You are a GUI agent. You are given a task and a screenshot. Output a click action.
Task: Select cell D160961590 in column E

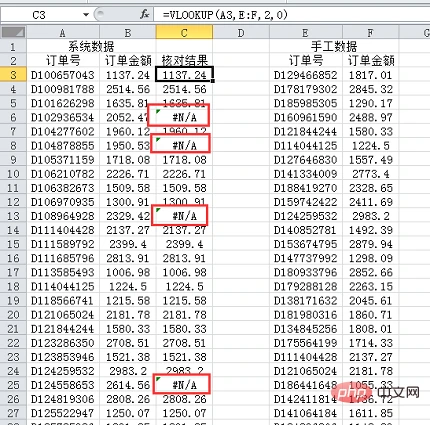click(x=306, y=117)
